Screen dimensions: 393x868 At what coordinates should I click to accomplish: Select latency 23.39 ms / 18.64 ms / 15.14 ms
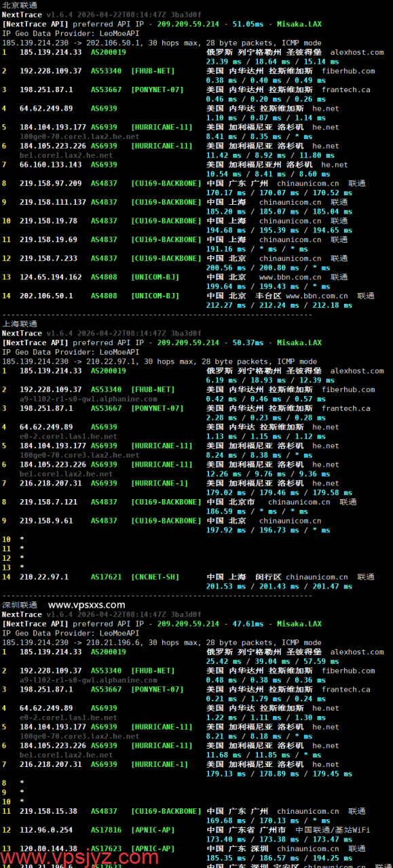click(x=272, y=61)
